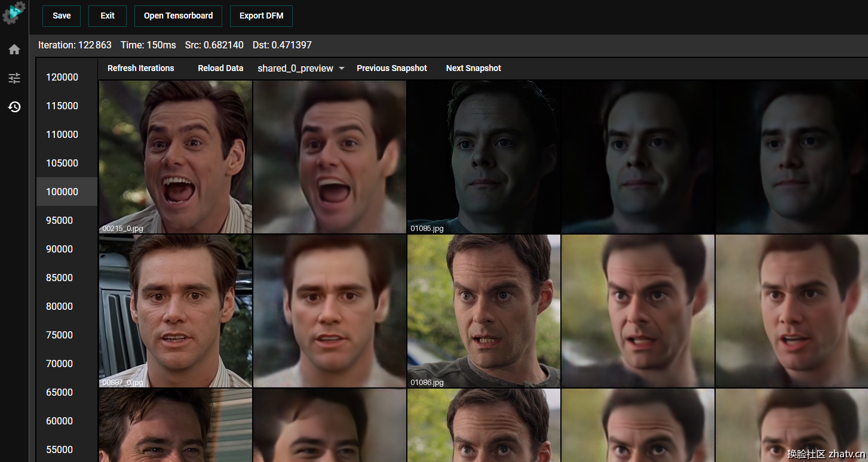This screenshot has width=868, height=462.
Task: Select iteration 115000 snapshot
Action: [66, 106]
